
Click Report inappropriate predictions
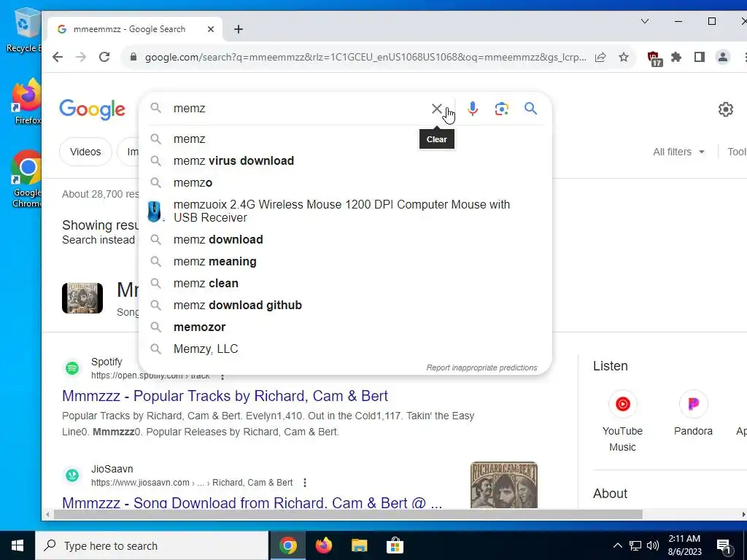481,367
